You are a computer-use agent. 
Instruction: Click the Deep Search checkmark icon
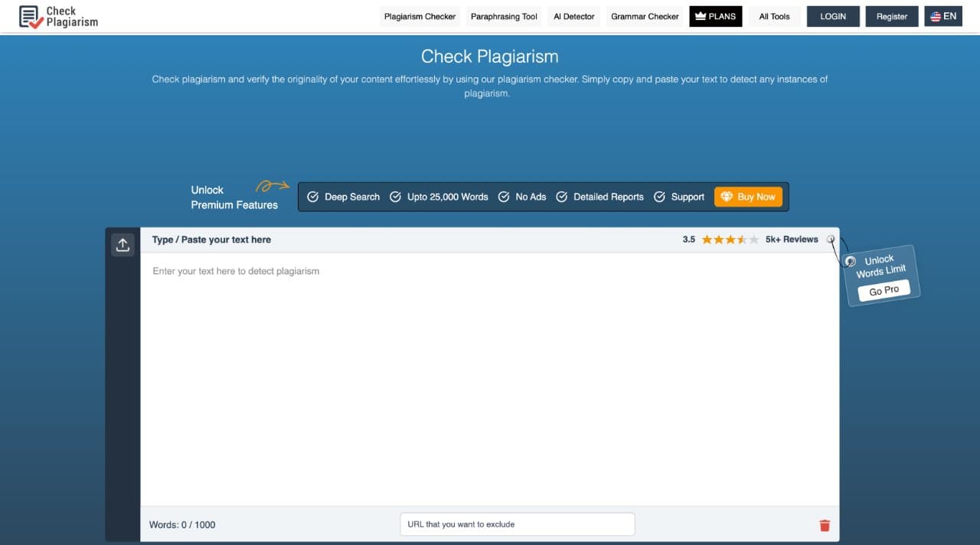[312, 197]
